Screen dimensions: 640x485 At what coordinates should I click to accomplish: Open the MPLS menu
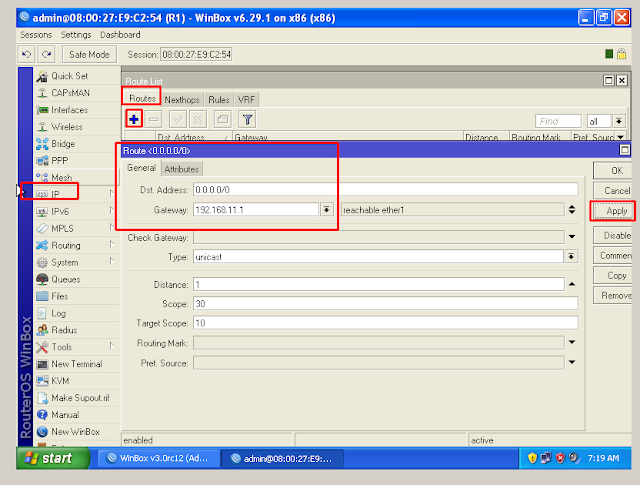(62, 229)
